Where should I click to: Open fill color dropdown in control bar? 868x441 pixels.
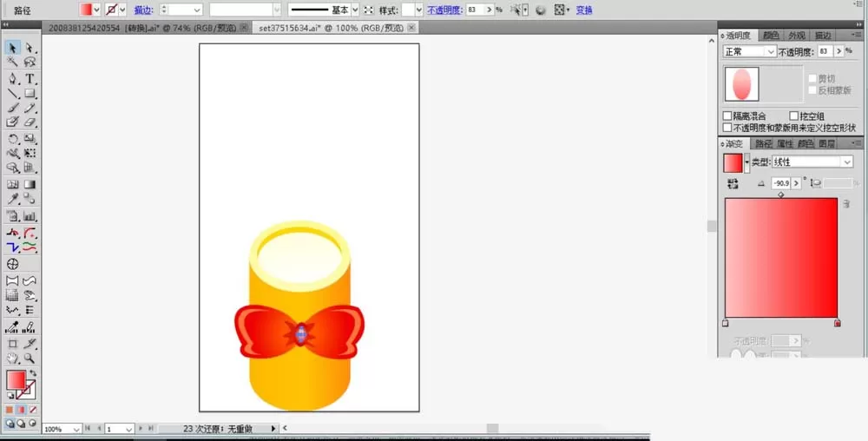pyautogui.click(x=97, y=10)
